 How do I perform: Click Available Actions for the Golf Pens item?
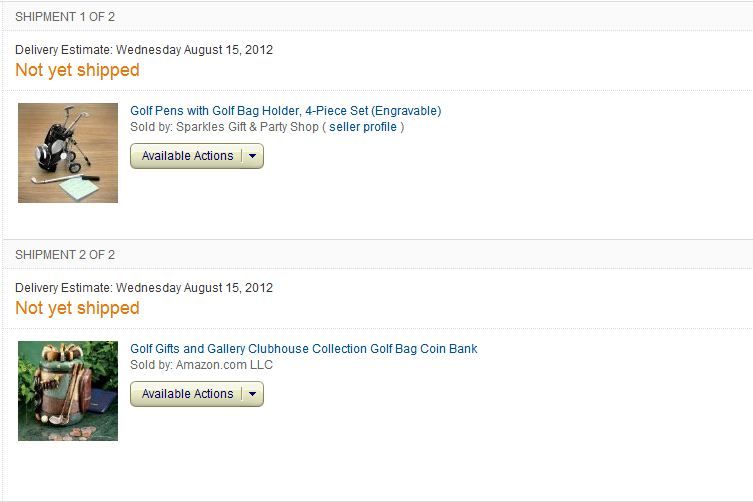[x=187, y=156]
